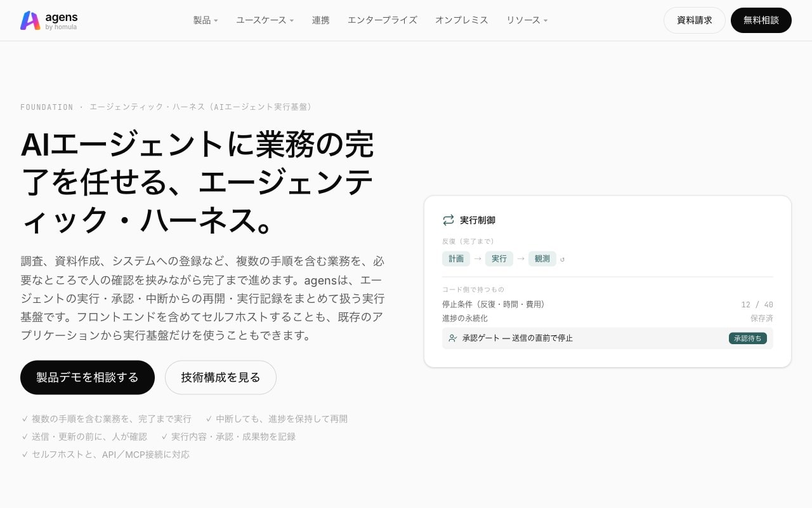
Task: Expand the 製品 dropdown menu
Action: click(206, 20)
